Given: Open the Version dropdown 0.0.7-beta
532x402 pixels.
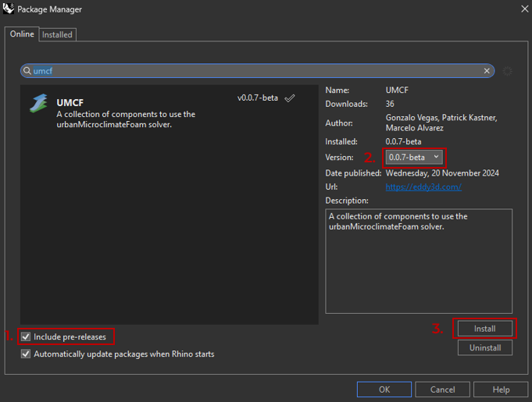Looking at the screenshot, I should (x=414, y=157).
